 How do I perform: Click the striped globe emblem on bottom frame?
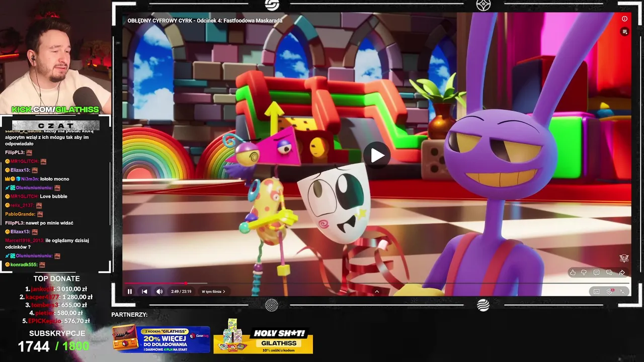tap(483, 305)
